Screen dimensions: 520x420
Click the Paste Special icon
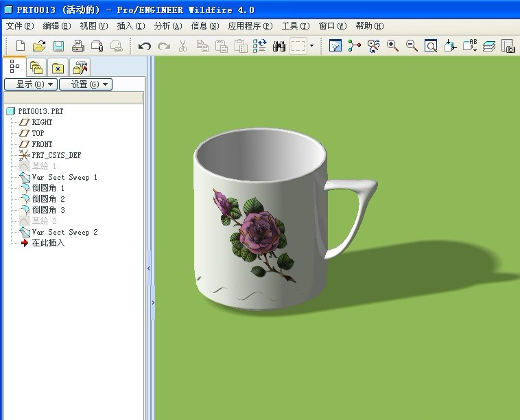click(x=241, y=46)
